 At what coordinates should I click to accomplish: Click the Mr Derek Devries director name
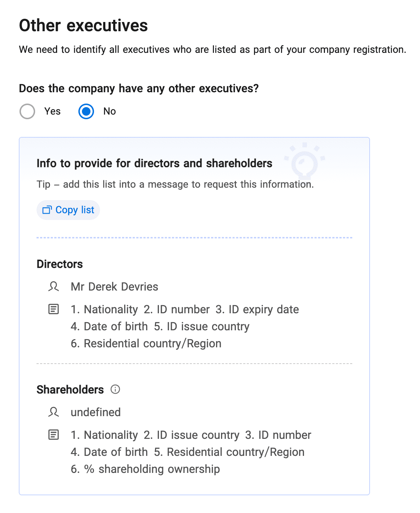coord(114,287)
